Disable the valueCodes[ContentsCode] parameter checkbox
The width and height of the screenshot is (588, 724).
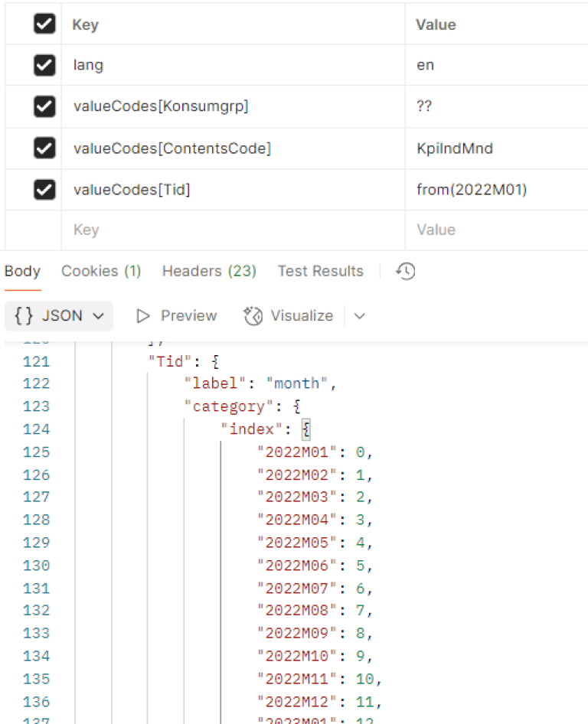tap(44, 148)
